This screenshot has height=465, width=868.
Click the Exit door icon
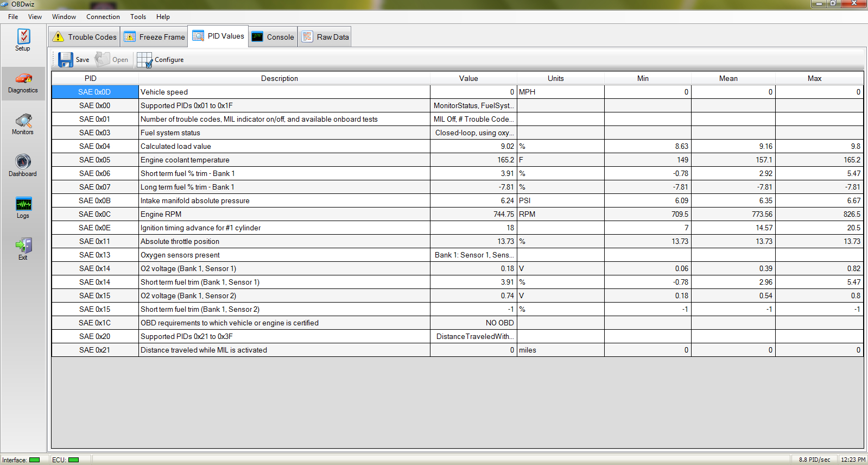pos(23,246)
